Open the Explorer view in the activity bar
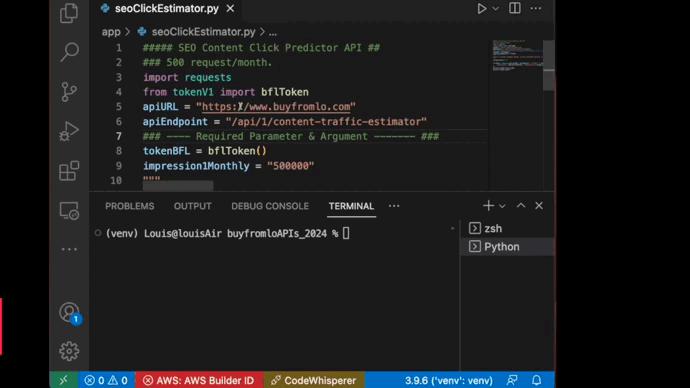 tap(69, 13)
